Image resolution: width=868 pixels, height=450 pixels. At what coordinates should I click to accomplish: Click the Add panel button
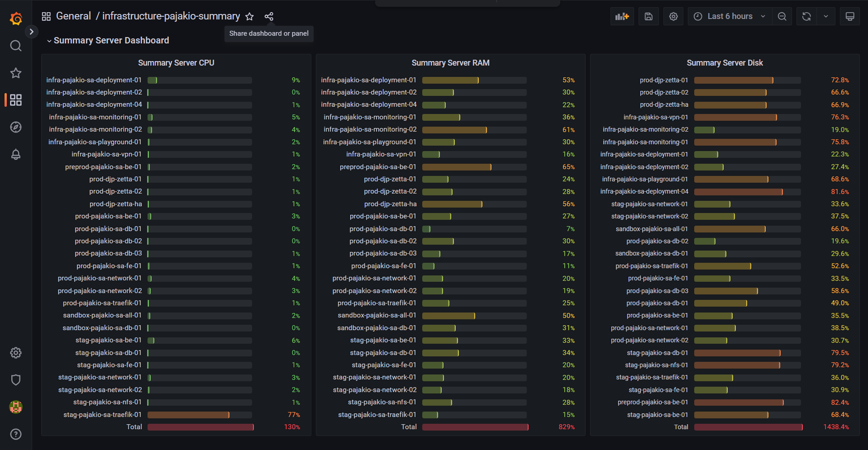coord(622,16)
